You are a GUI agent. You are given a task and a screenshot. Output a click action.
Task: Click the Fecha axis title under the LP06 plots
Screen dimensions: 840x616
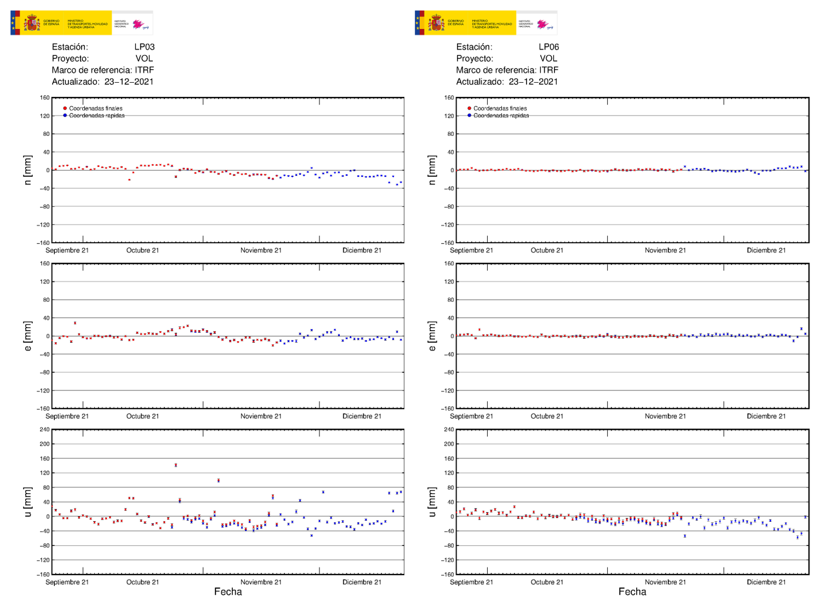point(632,592)
